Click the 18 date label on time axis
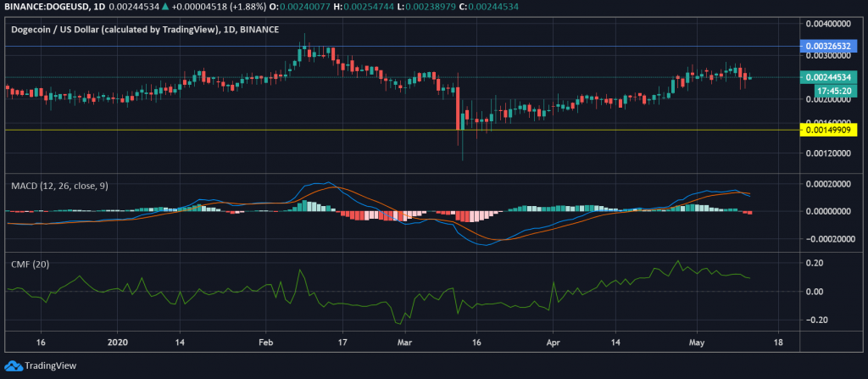The image size is (868, 379). (778, 342)
